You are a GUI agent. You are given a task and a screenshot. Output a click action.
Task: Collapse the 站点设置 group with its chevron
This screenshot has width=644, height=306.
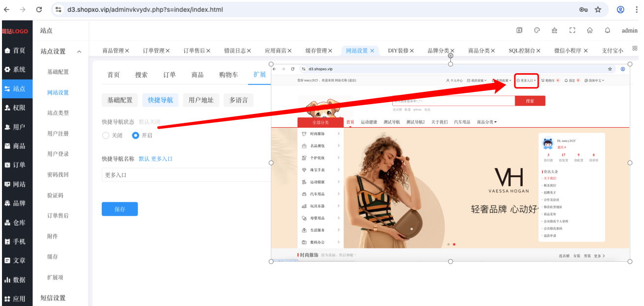pyautogui.click(x=79, y=52)
